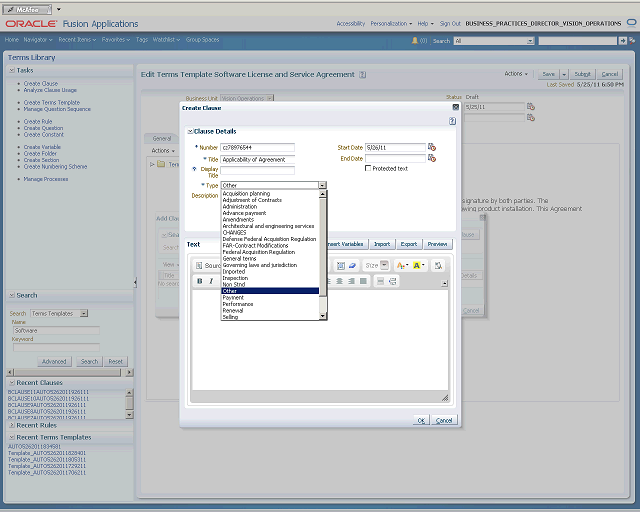
Task: Click the Bold formatting icon
Action: point(200,281)
